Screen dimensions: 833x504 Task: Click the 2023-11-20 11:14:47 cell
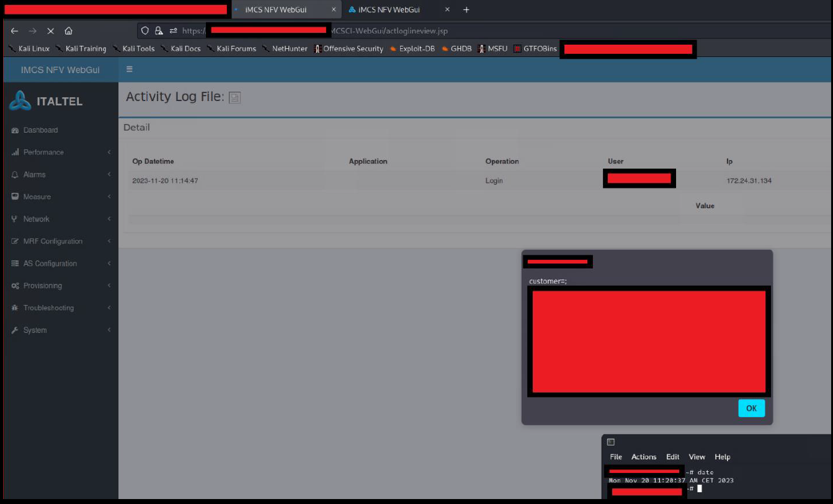[165, 181]
